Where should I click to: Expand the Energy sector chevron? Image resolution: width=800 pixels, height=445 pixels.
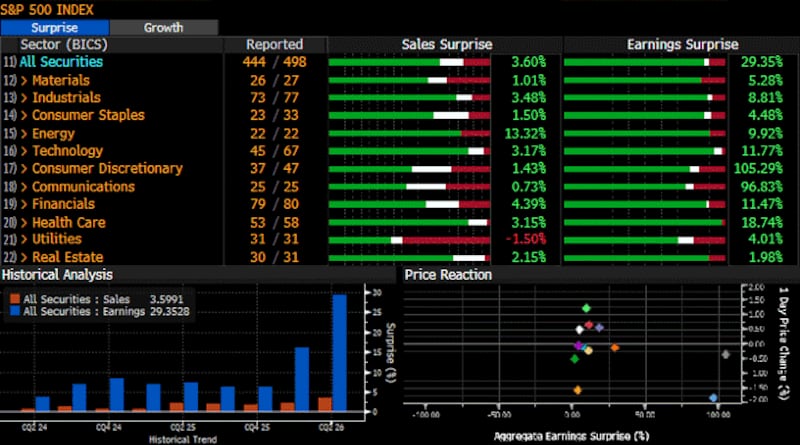pos(24,134)
